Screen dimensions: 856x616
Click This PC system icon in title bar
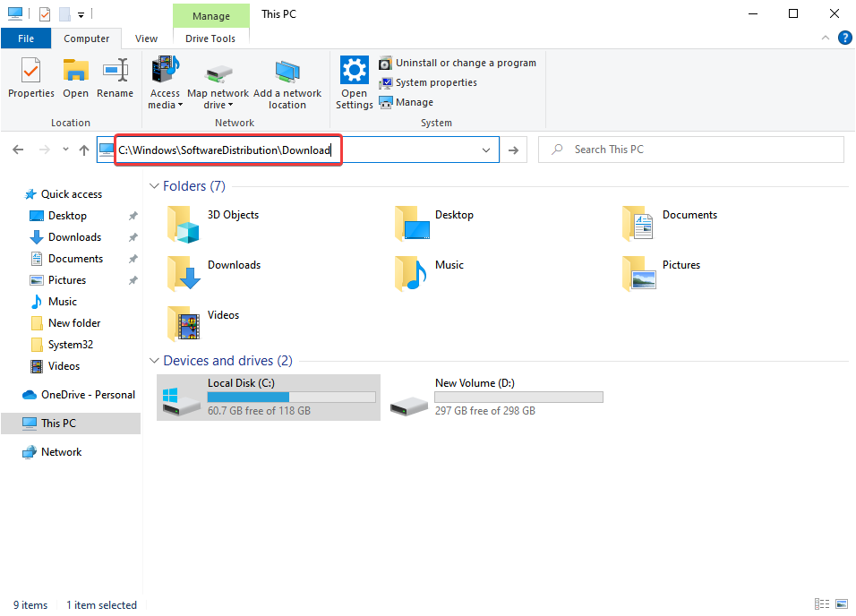tap(15, 13)
